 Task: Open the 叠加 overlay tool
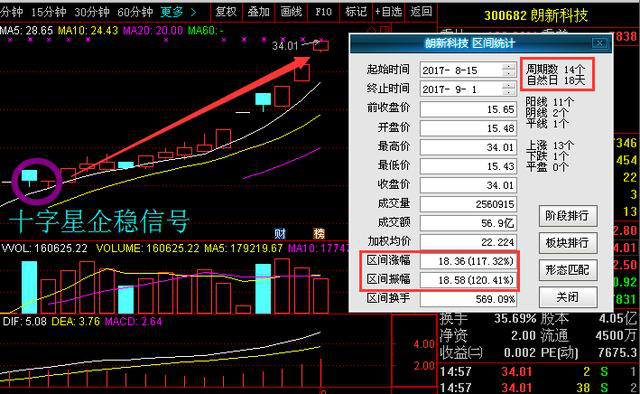click(258, 12)
